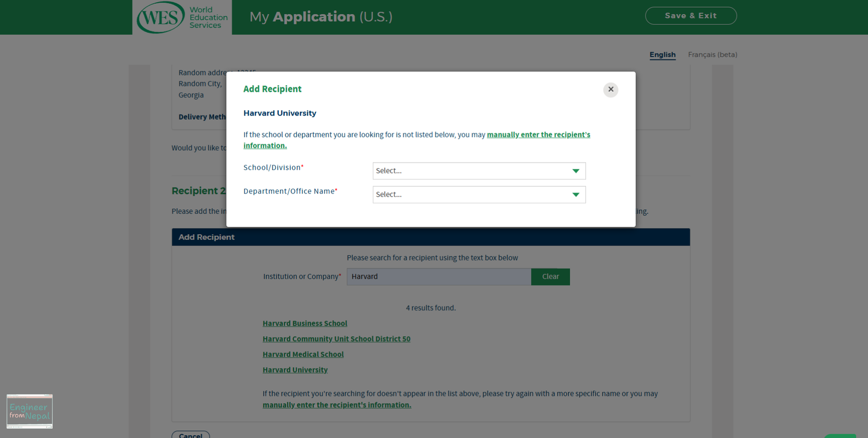Click the WES logo

(x=182, y=17)
